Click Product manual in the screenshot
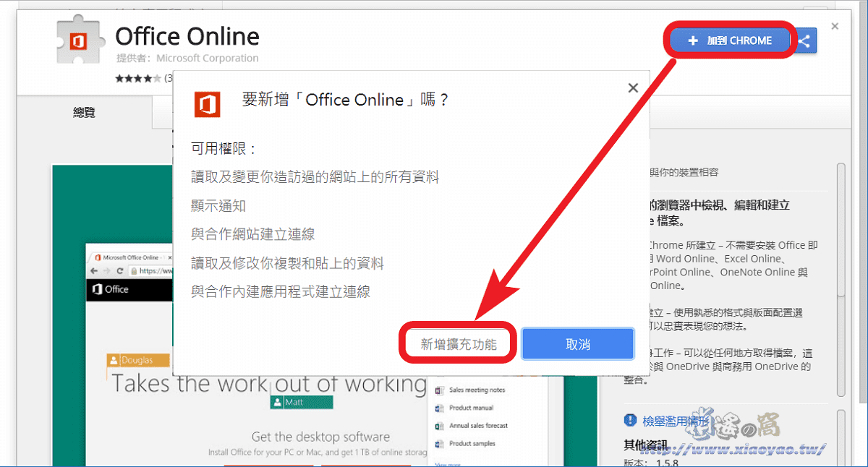 471,408
